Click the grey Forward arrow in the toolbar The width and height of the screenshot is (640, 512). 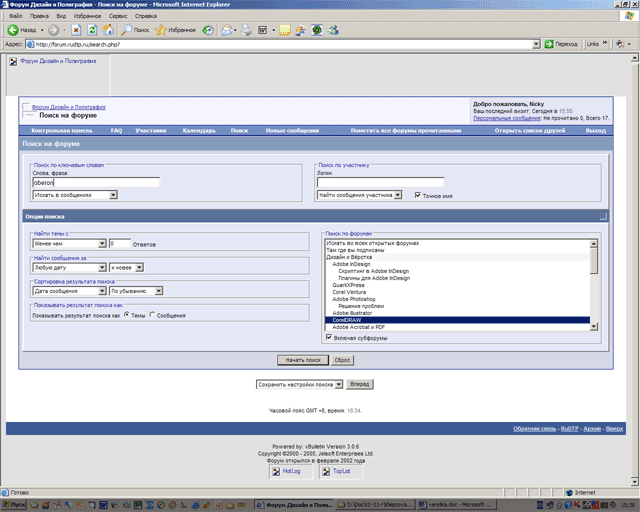tap(53, 30)
